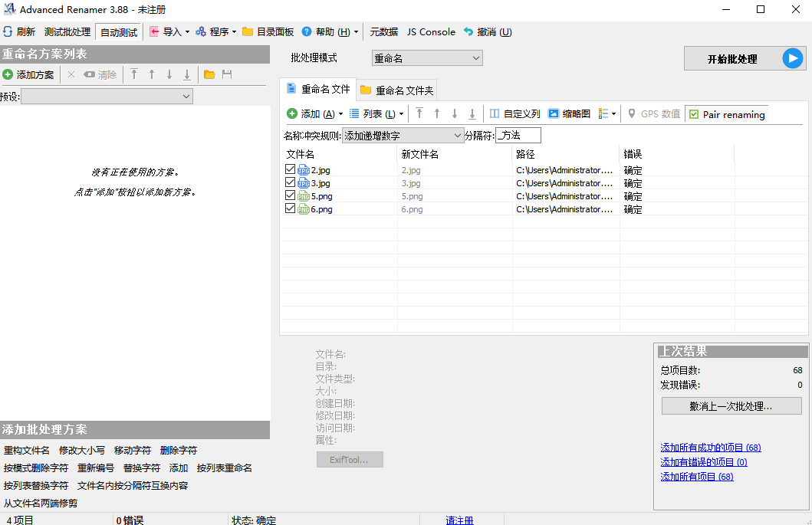Screen dimensions: 812x525
Task: Uncheck the 5.png file checkbox
Action: click(290, 195)
